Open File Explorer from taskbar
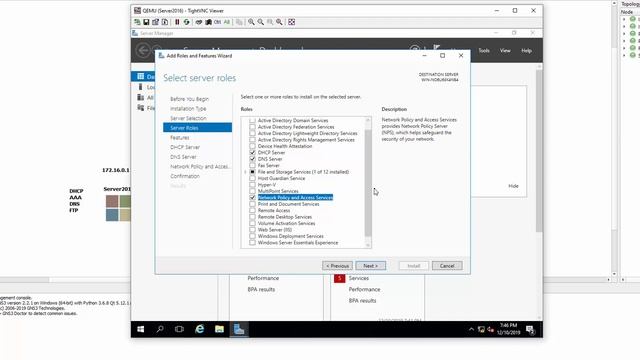 click(x=219, y=329)
